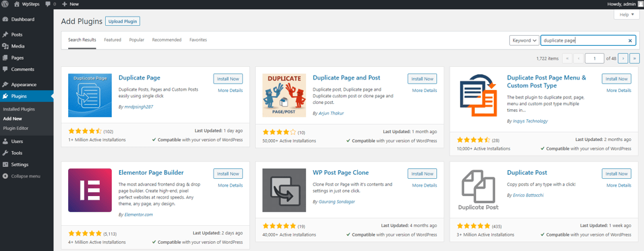Viewport: 644px width, 251px height.
Task: Click the Elementor Page Builder logo thumbnail
Action: [90, 190]
